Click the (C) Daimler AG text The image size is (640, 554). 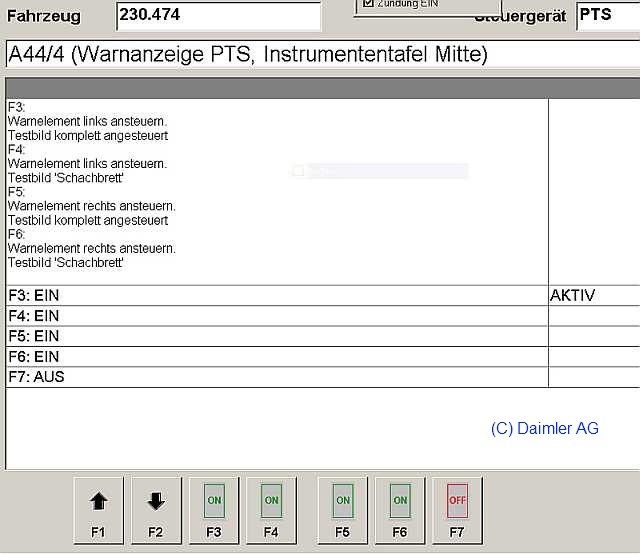click(x=545, y=428)
